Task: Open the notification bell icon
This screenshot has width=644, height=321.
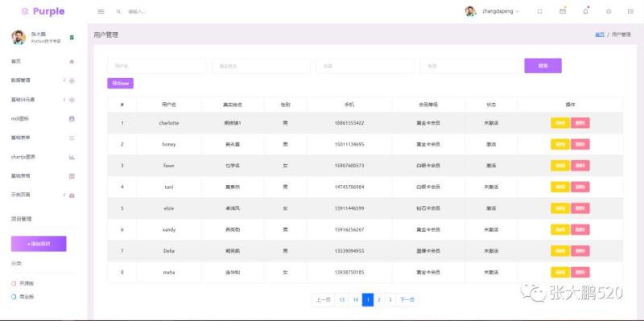Action: [x=586, y=11]
